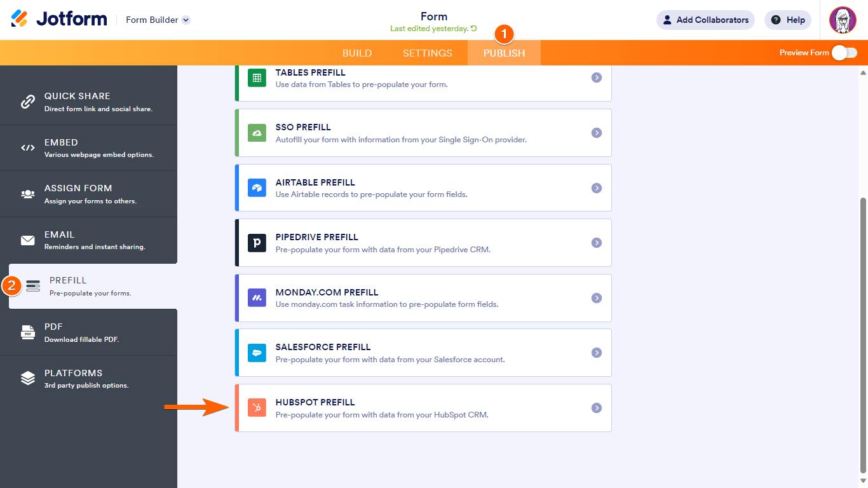Switch to the Build tab
The width and height of the screenshot is (868, 488).
(x=357, y=53)
